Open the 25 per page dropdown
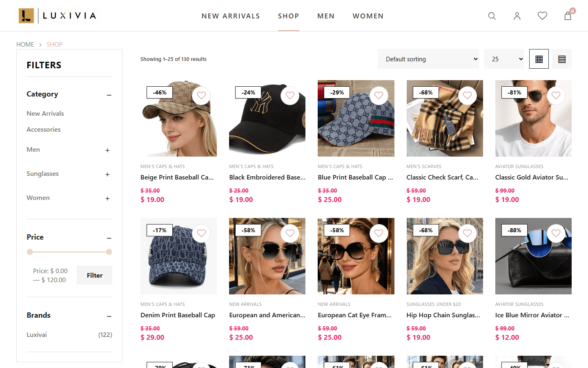Screen dimensions: 588x368 tap(504, 59)
